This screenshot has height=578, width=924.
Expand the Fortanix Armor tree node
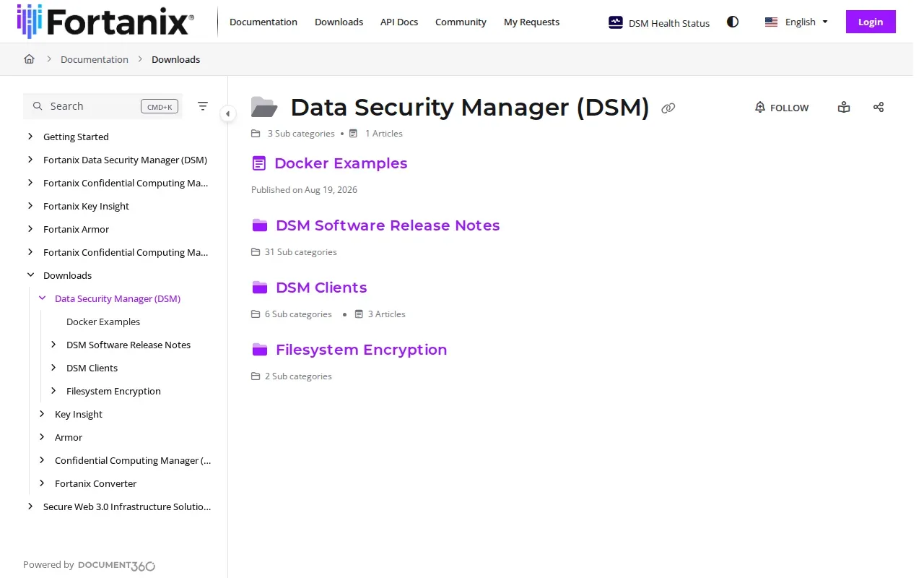click(30, 229)
